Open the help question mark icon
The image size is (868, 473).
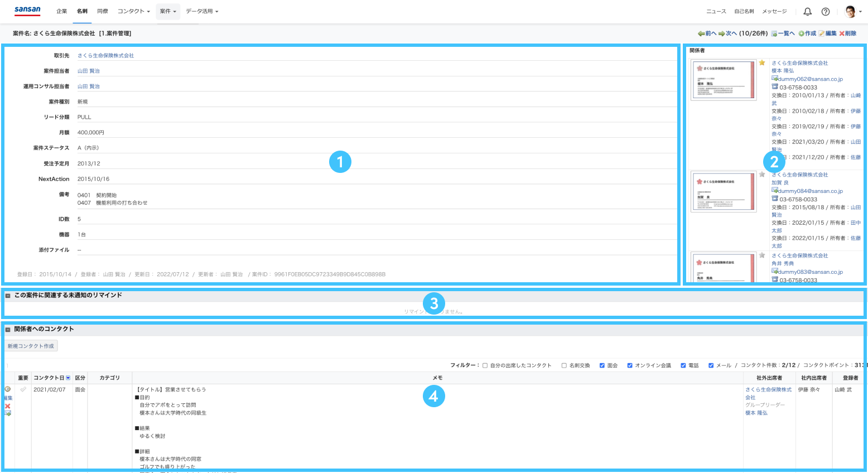click(x=826, y=12)
